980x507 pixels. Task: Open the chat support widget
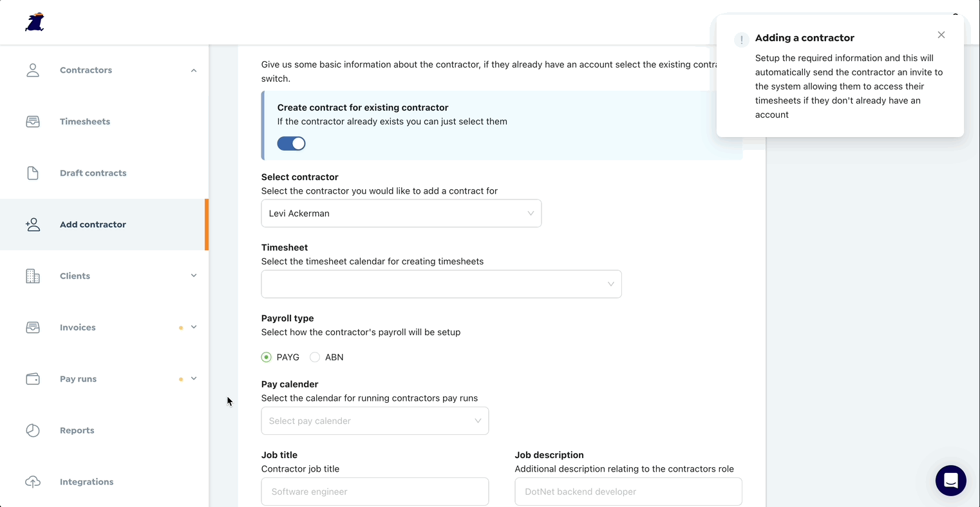point(950,481)
